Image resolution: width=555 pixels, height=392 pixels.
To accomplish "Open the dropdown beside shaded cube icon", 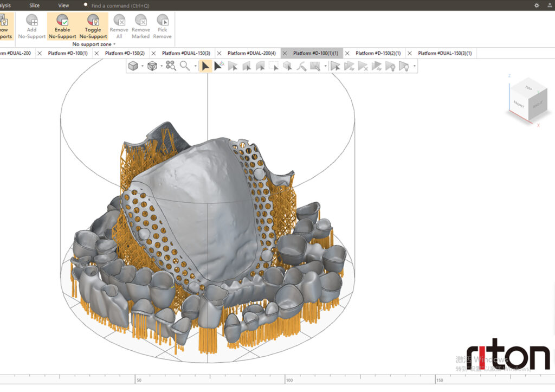I will pos(143,66).
